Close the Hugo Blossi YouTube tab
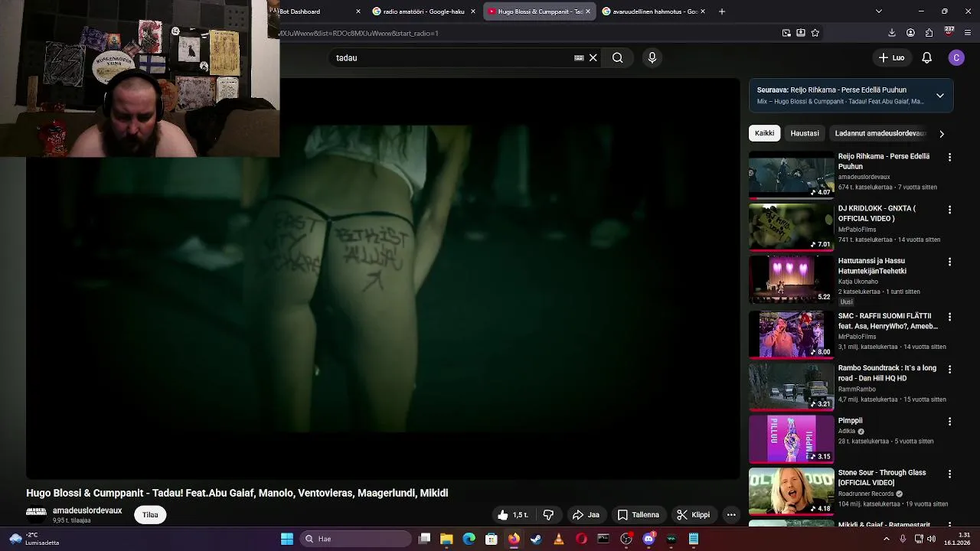 click(x=587, y=11)
